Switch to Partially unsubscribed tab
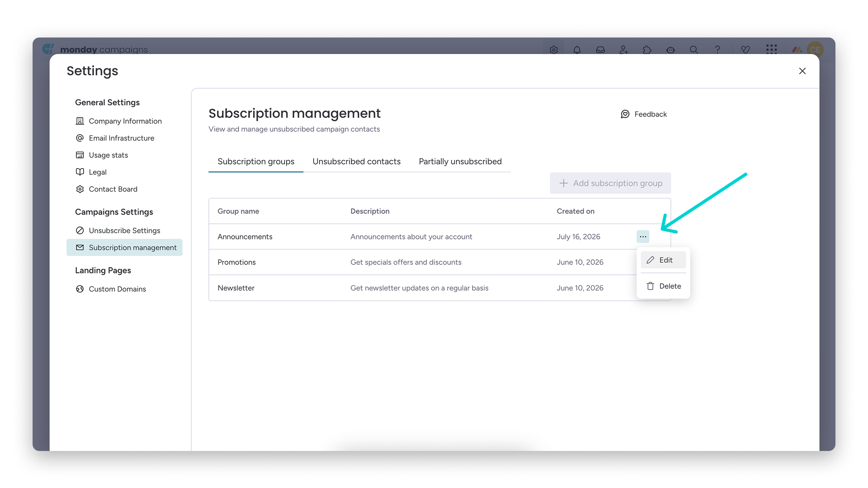This screenshot has width=868, height=488. coord(460,161)
